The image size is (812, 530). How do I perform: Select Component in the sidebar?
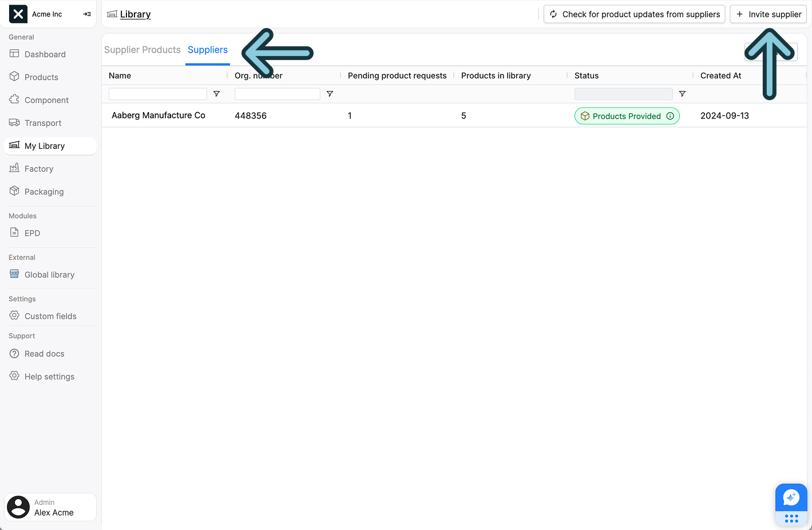[46, 100]
